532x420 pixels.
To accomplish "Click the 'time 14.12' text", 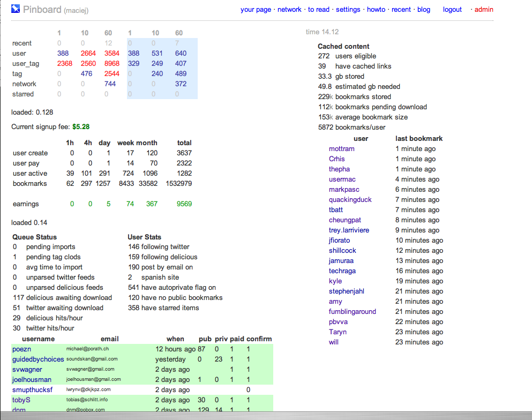I will pyautogui.click(x=322, y=32).
